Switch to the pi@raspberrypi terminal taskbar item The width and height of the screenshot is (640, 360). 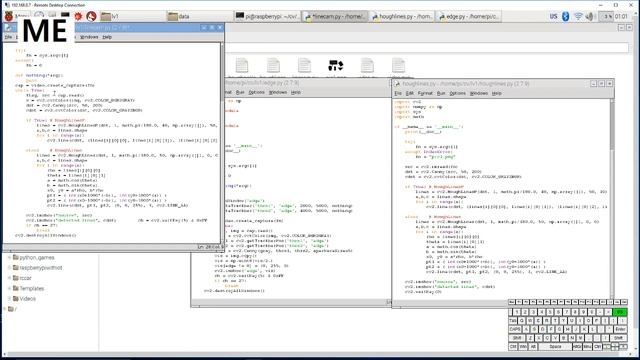[268, 16]
